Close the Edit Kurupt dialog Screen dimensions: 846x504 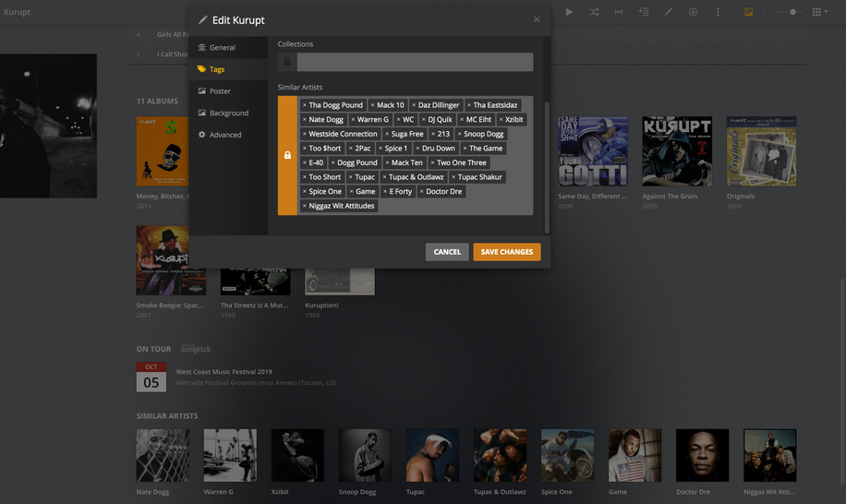tap(537, 19)
